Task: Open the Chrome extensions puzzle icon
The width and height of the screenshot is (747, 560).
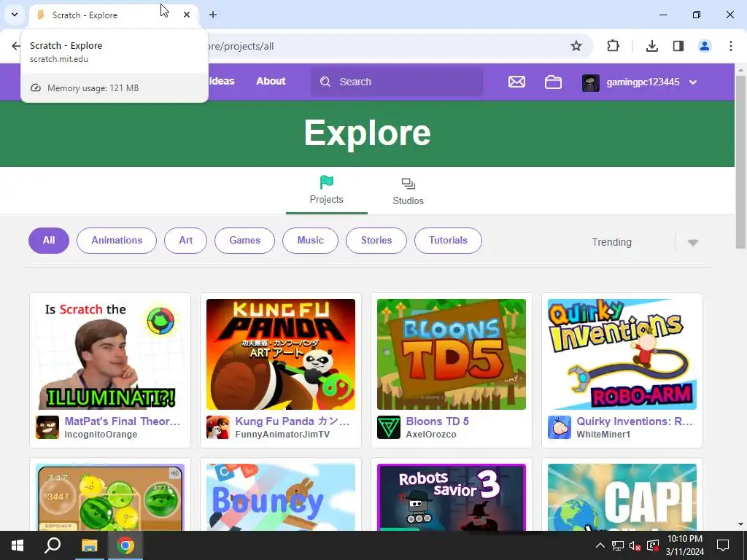Action: (x=613, y=46)
